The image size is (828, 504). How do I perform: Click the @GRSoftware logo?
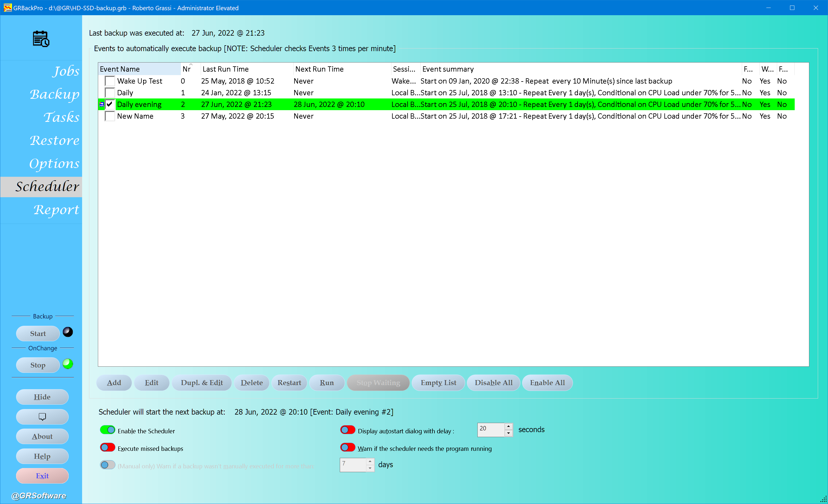pyautogui.click(x=38, y=496)
